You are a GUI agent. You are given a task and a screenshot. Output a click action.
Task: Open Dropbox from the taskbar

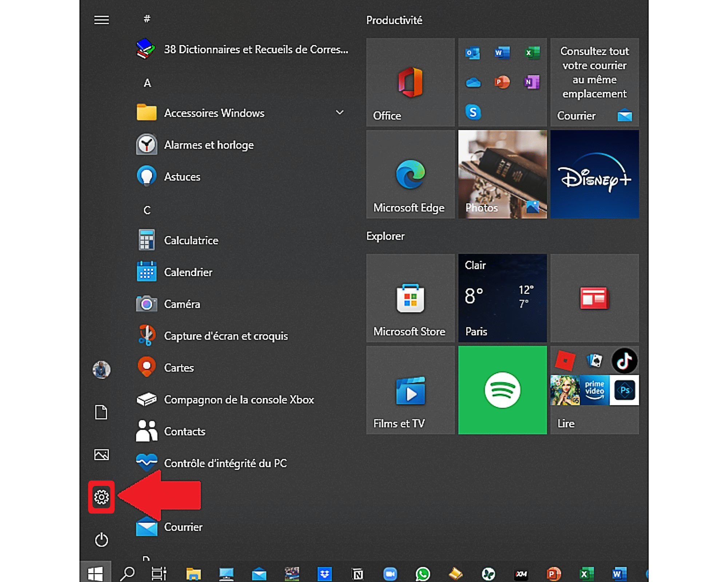324,574
